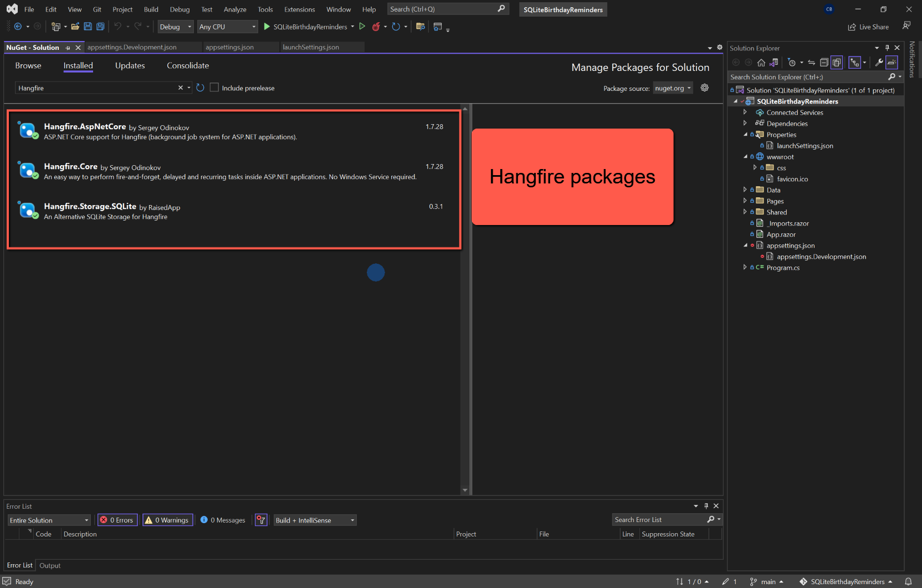This screenshot has width=922, height=588.
Task: Toggle the 0 Errors filter
Action: [x=117, y=520]
